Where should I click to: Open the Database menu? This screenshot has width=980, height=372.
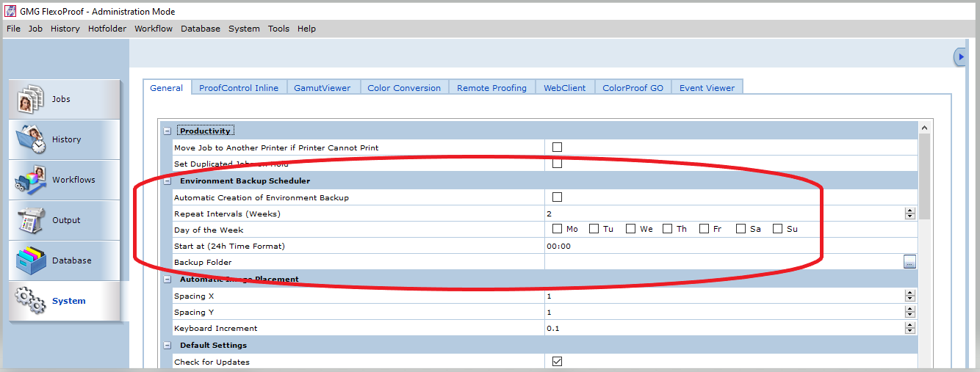click(x=201, y=29)
